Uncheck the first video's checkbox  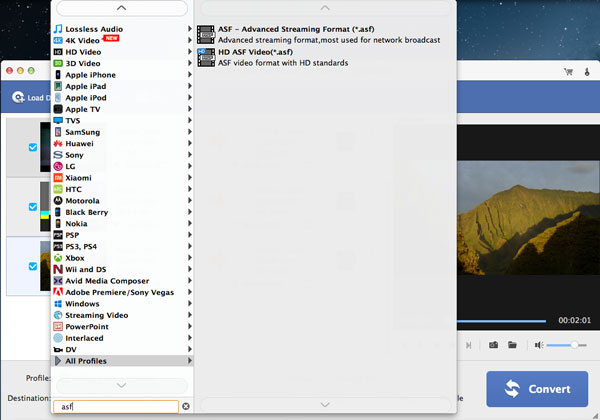pos(33,147)
